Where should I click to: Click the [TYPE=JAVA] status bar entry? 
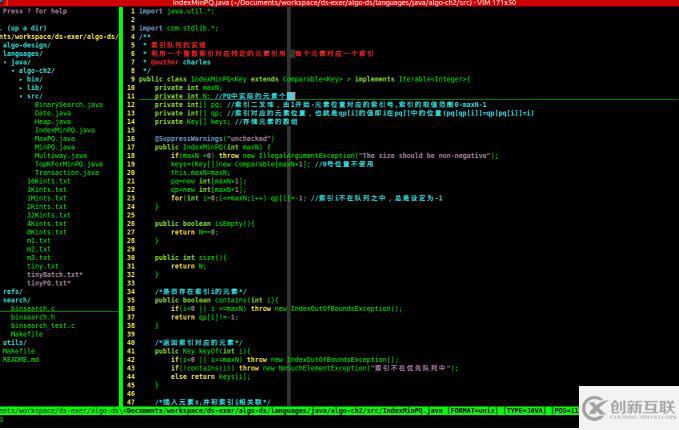525,411
